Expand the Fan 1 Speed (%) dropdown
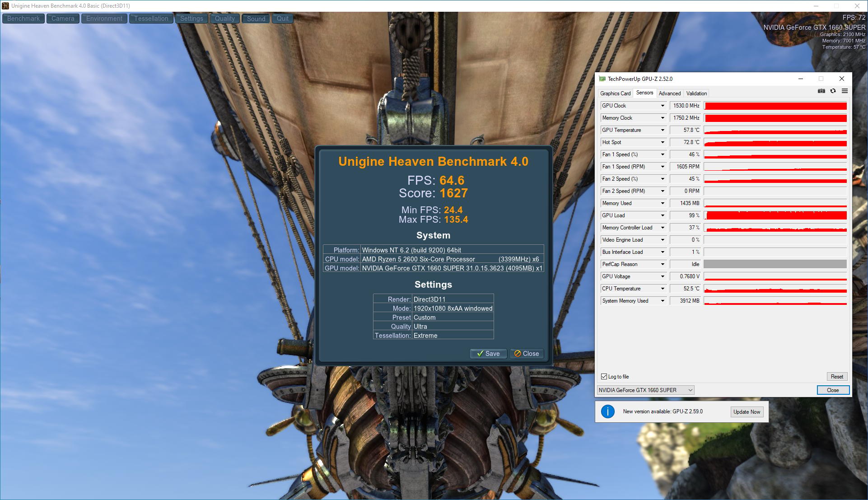868x500 pixels. click(663, 154)
